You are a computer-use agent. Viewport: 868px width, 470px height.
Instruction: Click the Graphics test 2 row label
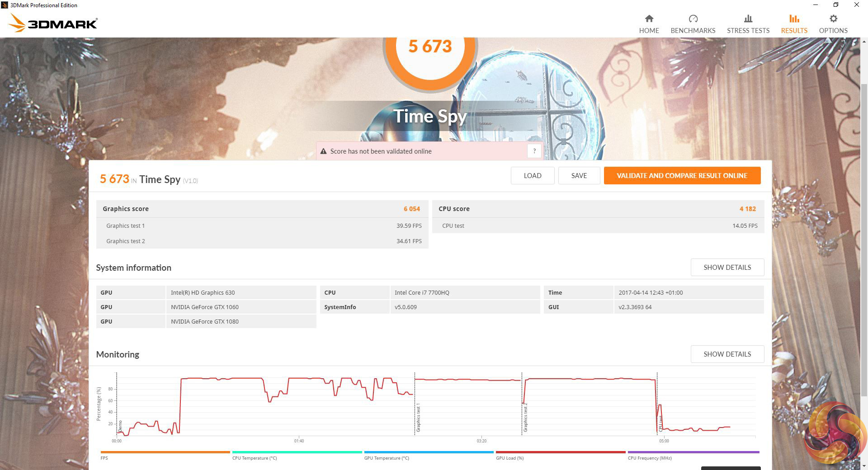click(x=126, y=241)
